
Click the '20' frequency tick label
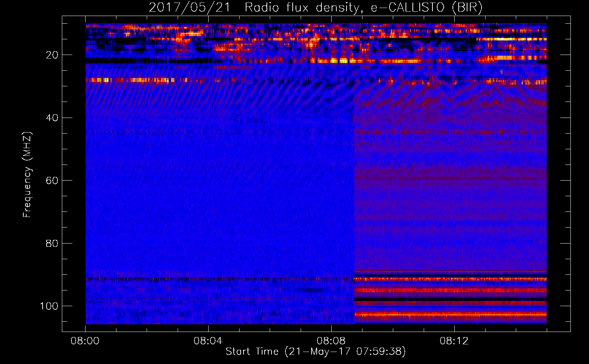[52, 55]
